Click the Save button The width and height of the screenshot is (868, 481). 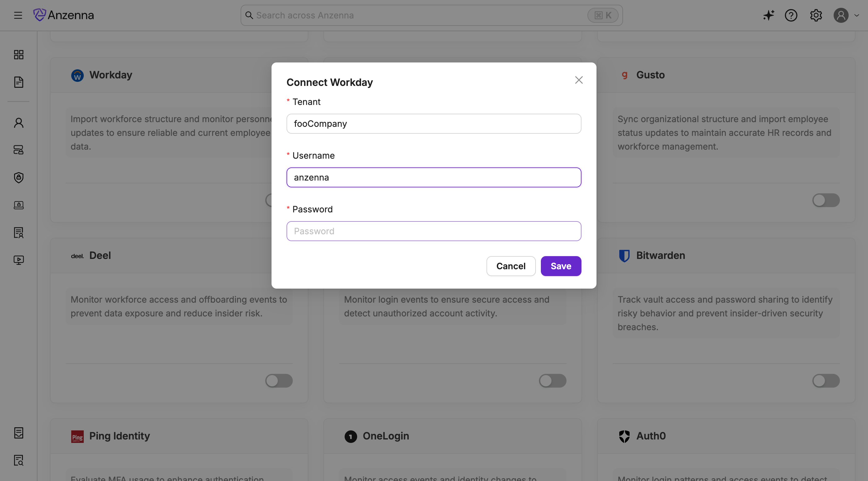tap(561, 266)
